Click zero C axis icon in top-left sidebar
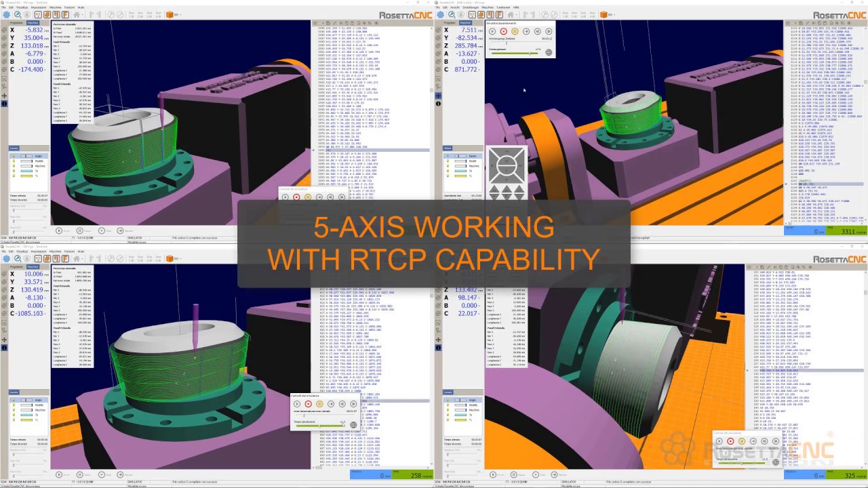The width and height of the screenshot is (868, 488). (4, 70)
